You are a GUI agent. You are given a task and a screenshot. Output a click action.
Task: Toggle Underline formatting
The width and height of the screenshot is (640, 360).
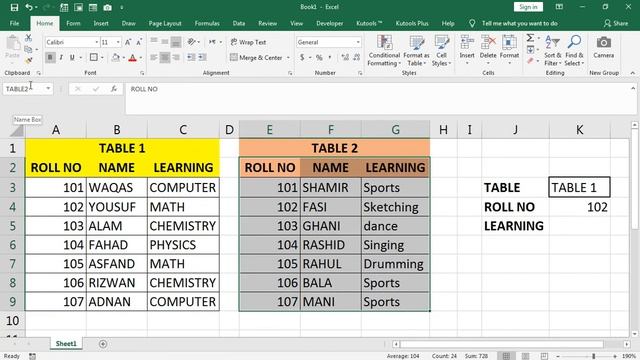(72, 58)
